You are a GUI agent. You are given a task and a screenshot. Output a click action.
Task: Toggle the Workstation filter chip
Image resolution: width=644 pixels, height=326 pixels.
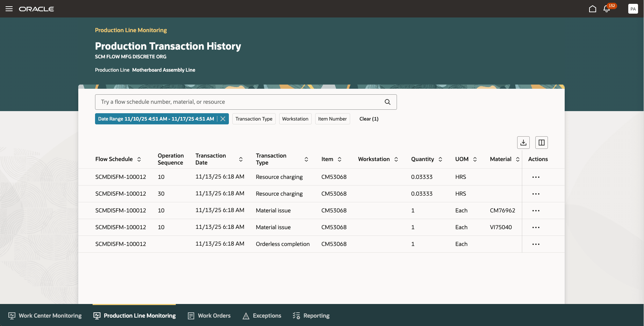pyautogui.click(x=295, y=119)
